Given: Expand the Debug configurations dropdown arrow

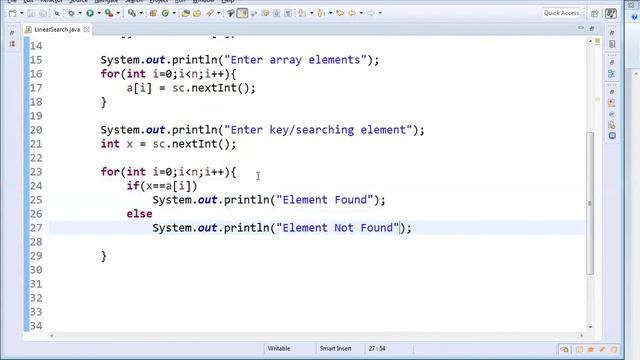Looking at the screenshot, I should (x=80, y=13).
